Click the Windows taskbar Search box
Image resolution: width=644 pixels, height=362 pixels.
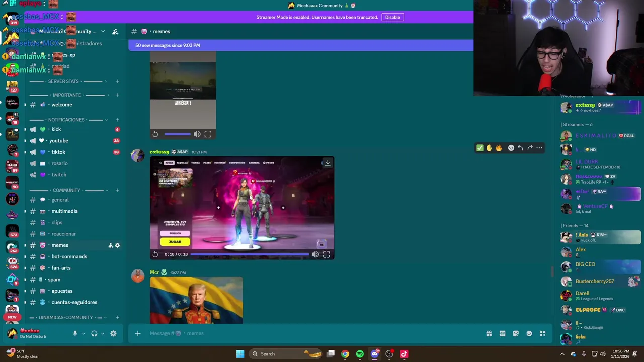[x=286, y=354]
